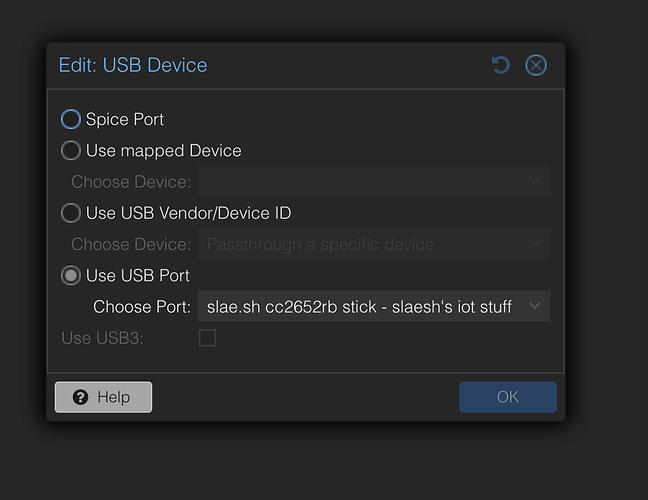This screenshot has height=500, width=648.
Task: Open the Help documentation button
Action: point(103,397)
